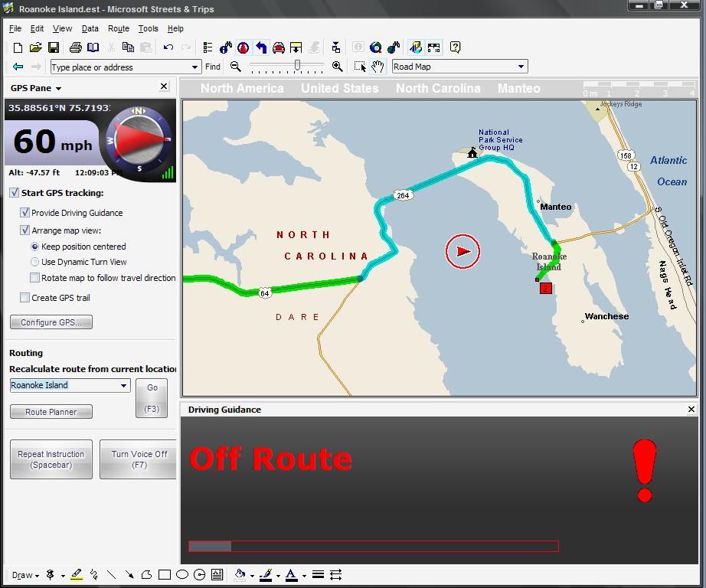Viewport: 706px width, 588px height.
Task: Open the Route Planner car icon
Action: [279, 47]
